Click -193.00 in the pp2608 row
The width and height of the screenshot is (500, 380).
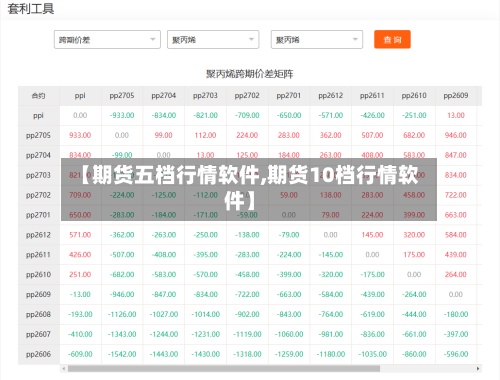click(x=80, y=314)
